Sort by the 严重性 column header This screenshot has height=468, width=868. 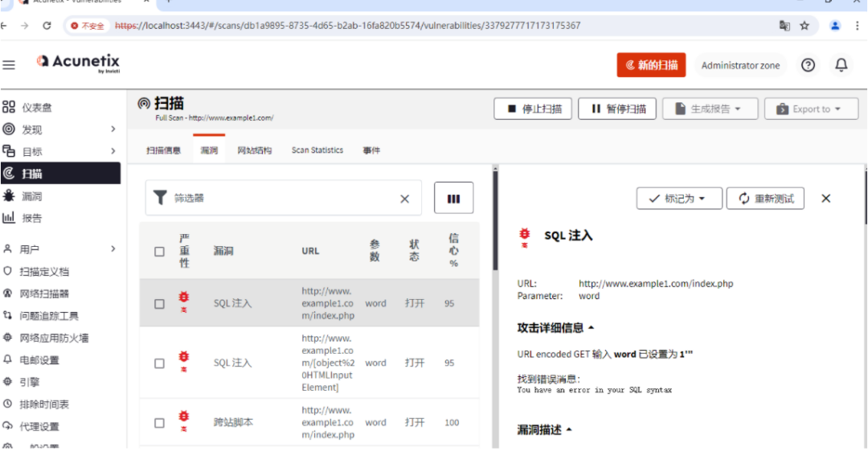tap(184, 251)
